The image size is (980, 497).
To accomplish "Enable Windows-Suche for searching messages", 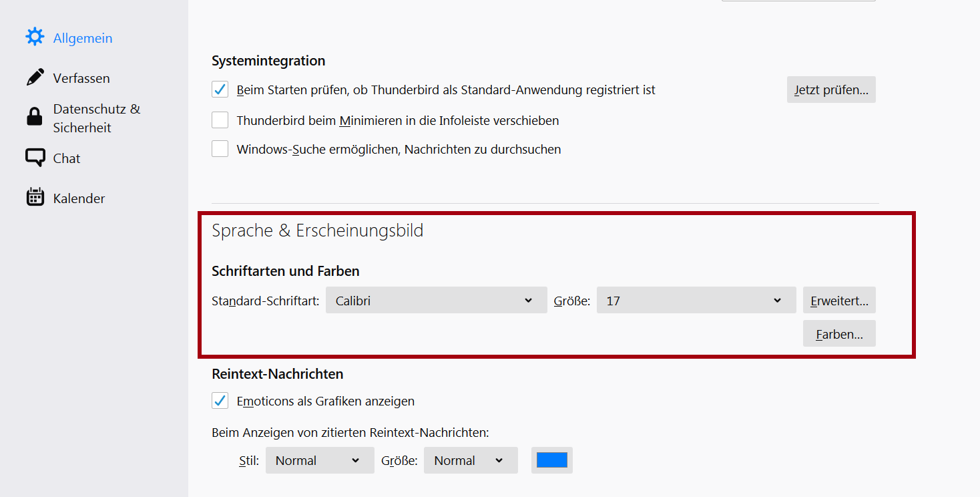I will [x=220, y=149].
